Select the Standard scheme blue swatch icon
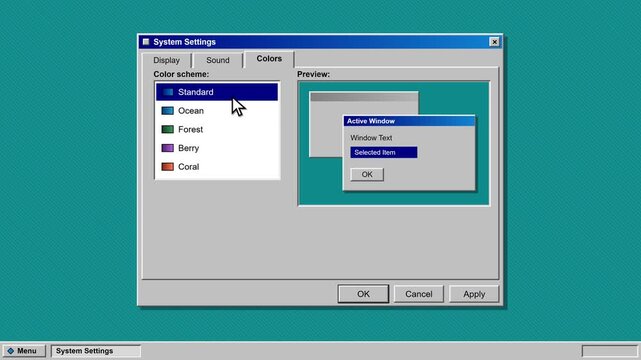Screen dimensions: 641x360 point(168,92)
